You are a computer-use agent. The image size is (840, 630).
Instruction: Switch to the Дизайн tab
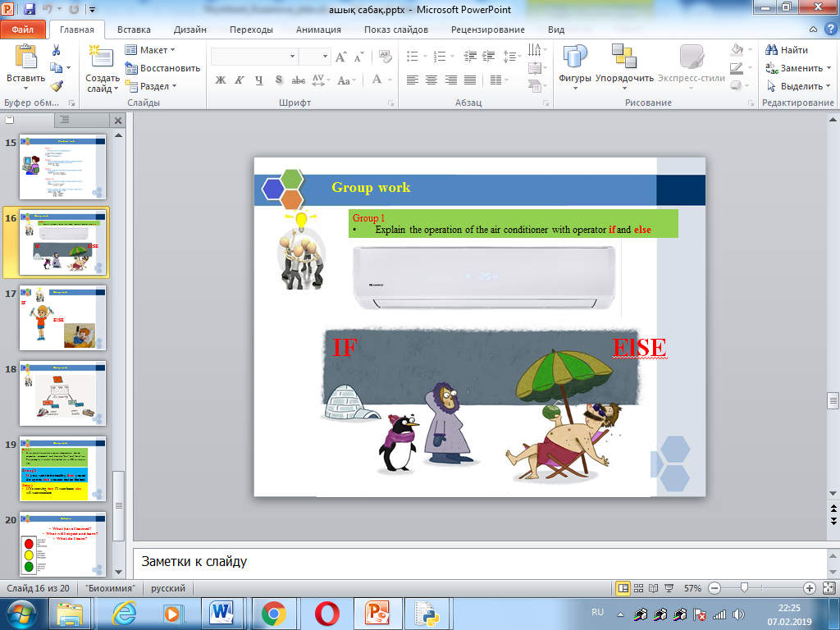tap(190, 30)
